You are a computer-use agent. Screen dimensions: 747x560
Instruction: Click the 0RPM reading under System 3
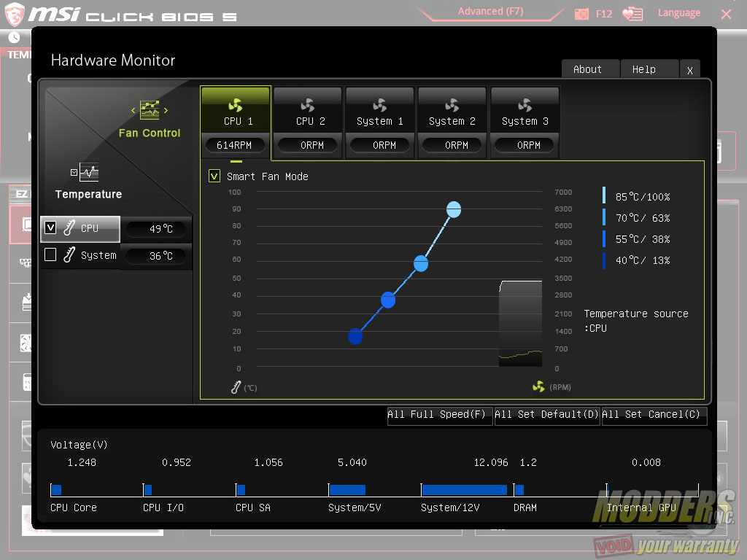pos(525,145)
